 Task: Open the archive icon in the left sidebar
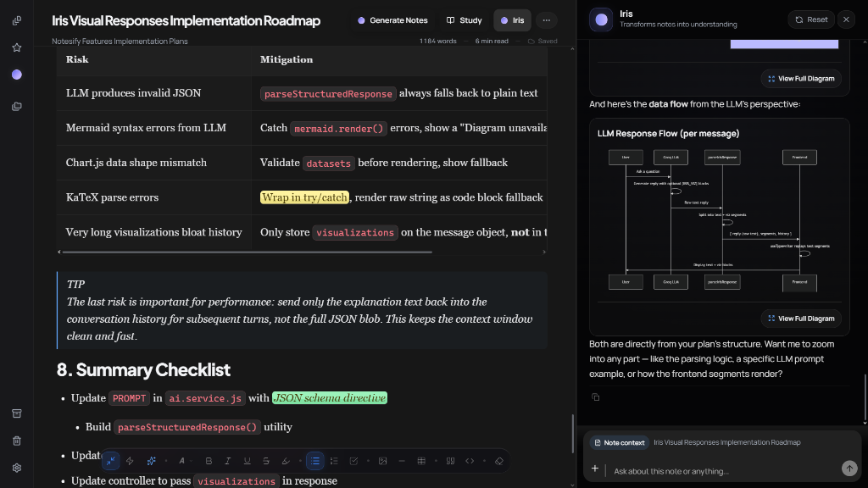pos(17,413)
